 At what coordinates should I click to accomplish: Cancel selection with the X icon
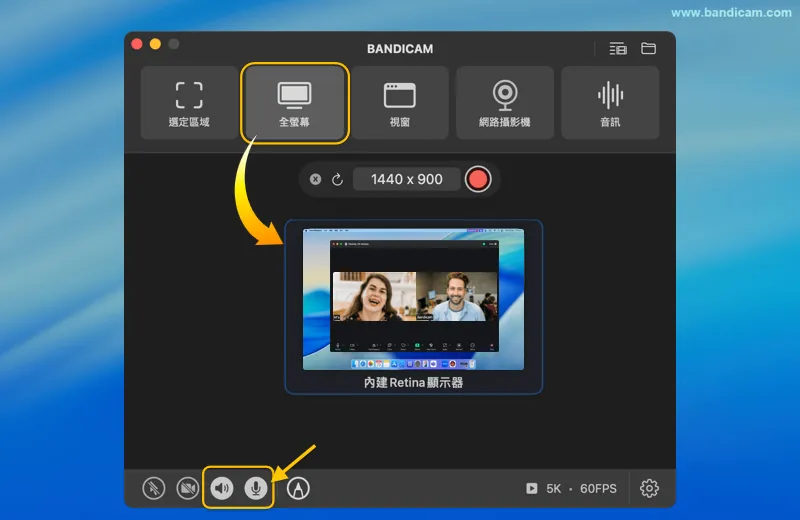tap(315, 179)
